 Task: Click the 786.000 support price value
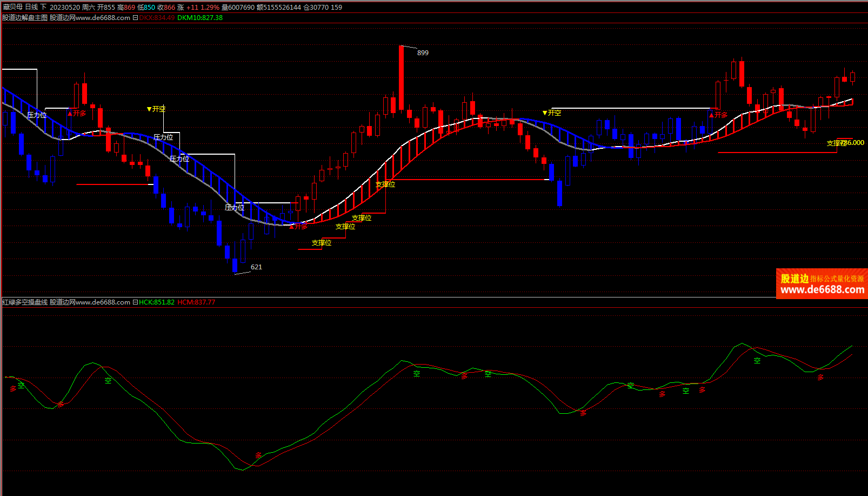(x=853, y=143)
